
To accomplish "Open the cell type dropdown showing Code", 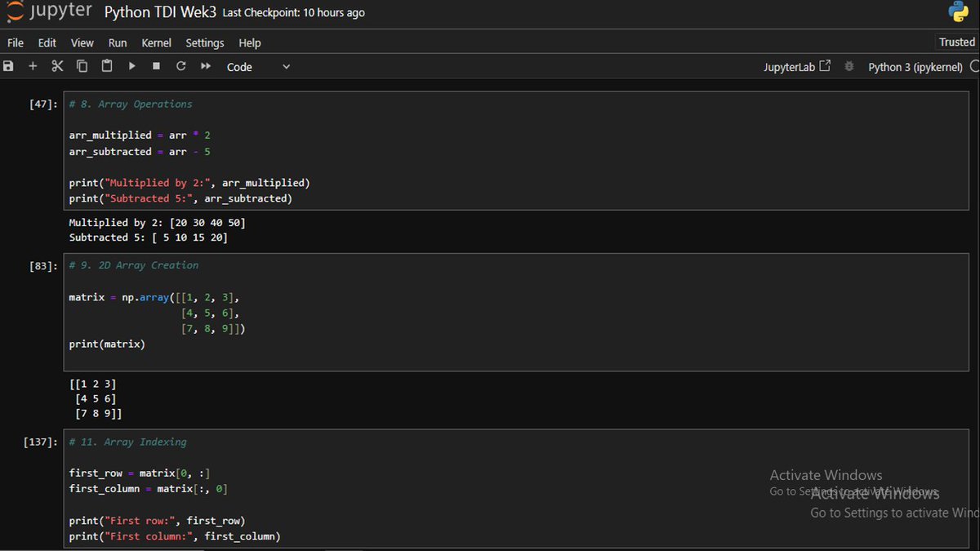I will tap(258, 67).
